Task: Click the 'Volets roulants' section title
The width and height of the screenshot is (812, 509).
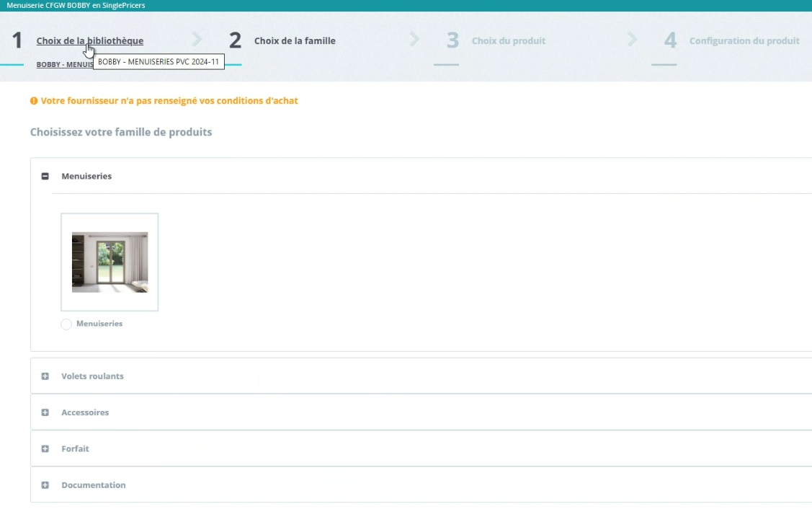Action: [92, 376]
